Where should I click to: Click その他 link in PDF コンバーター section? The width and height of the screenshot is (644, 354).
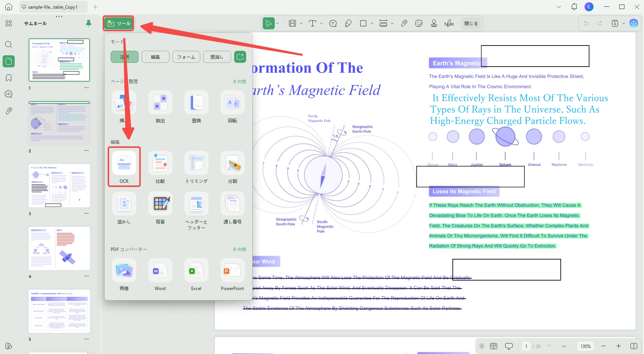tap(239, 249)
